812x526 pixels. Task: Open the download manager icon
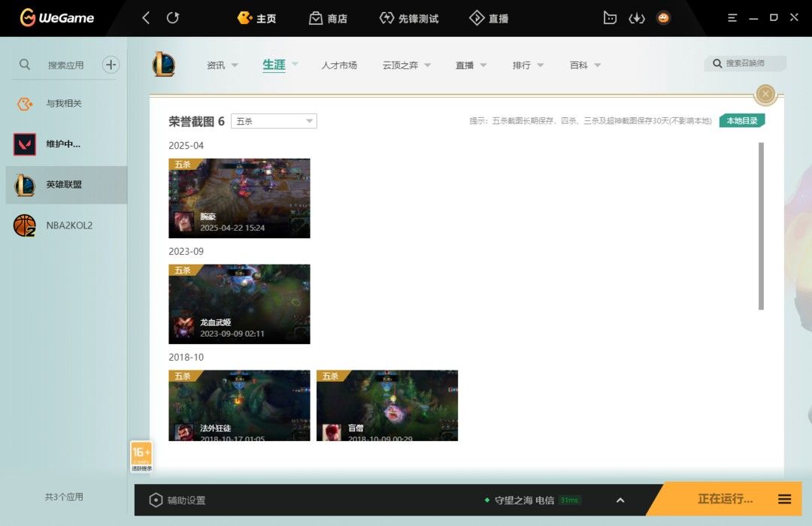point(637,18)
